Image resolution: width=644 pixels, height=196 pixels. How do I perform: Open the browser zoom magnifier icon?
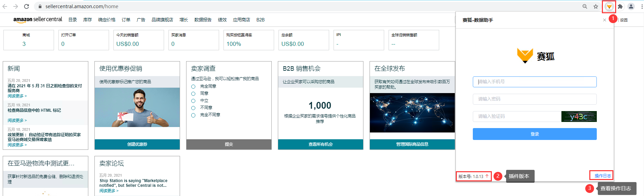[x=585, y=6]
